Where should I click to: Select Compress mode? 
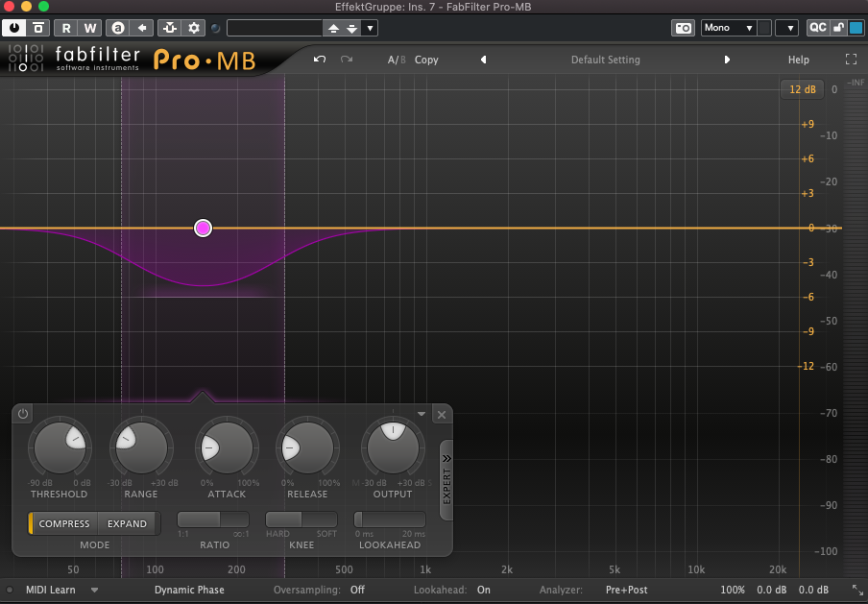click(x=63, y=523)
